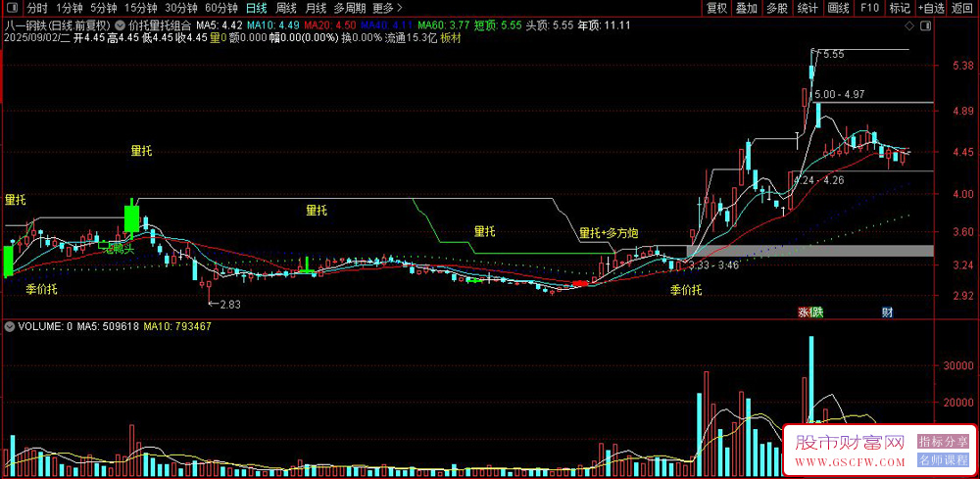Viewport: 980px width, 479px height.
Task: Select the 5分钟 period tab
Action: 103,8
